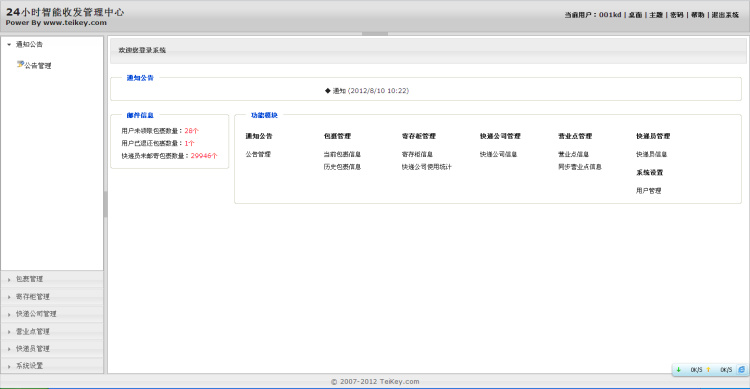
Task: Click the 营业点管理 heading in function modules
Action: [575, 136]
